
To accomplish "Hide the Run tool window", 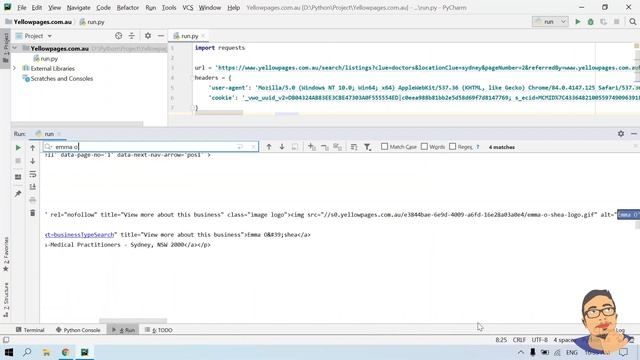I will (x=633, y=133).
